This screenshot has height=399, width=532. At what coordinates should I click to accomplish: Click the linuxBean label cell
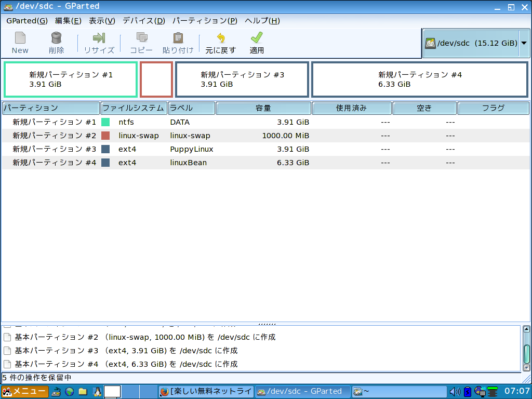188,163
